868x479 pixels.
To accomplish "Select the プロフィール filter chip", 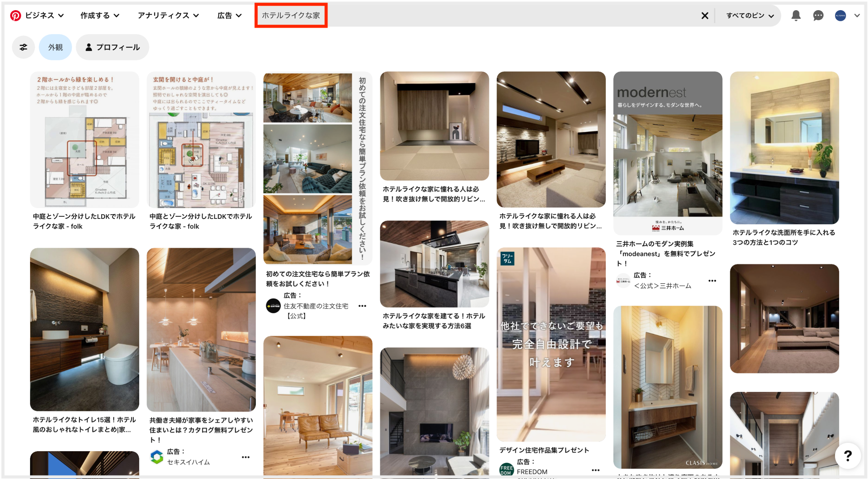I will coord(112,47).
